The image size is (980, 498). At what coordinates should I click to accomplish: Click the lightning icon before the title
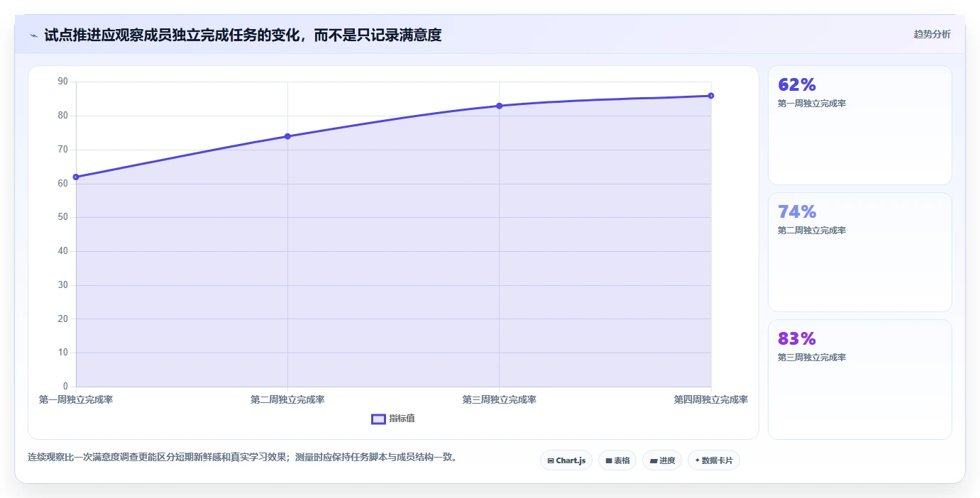click(34, 35)
